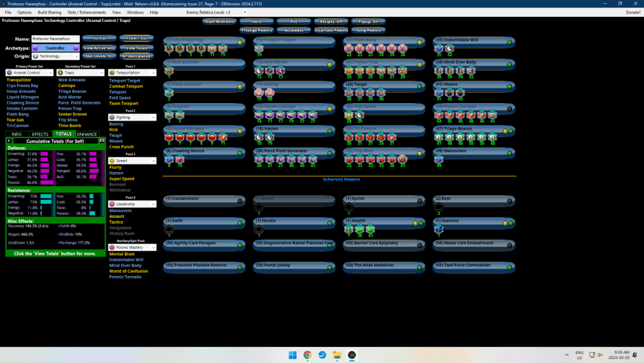644x363 pixels.
Task: Open the File menu
Action: tap(8, 12)
